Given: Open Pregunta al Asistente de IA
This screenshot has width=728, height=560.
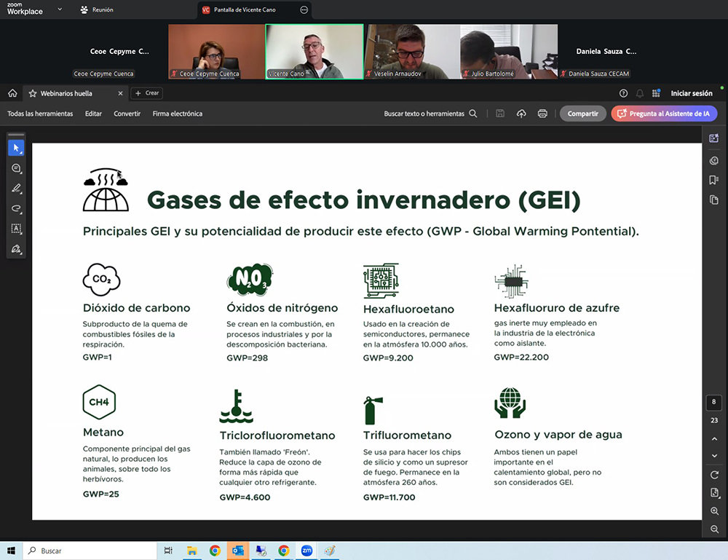Looking at the screenshot, I should coord(664,113).
